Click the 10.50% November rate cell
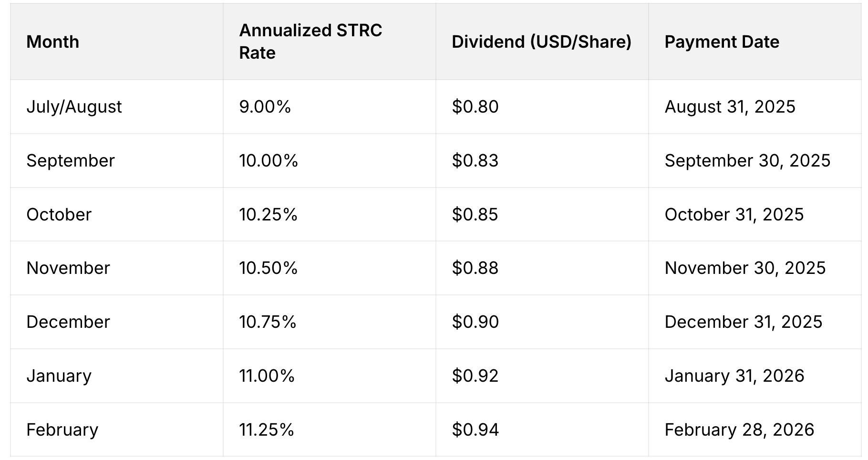Screen dimensions: 868x460 (x=269, y=268)
